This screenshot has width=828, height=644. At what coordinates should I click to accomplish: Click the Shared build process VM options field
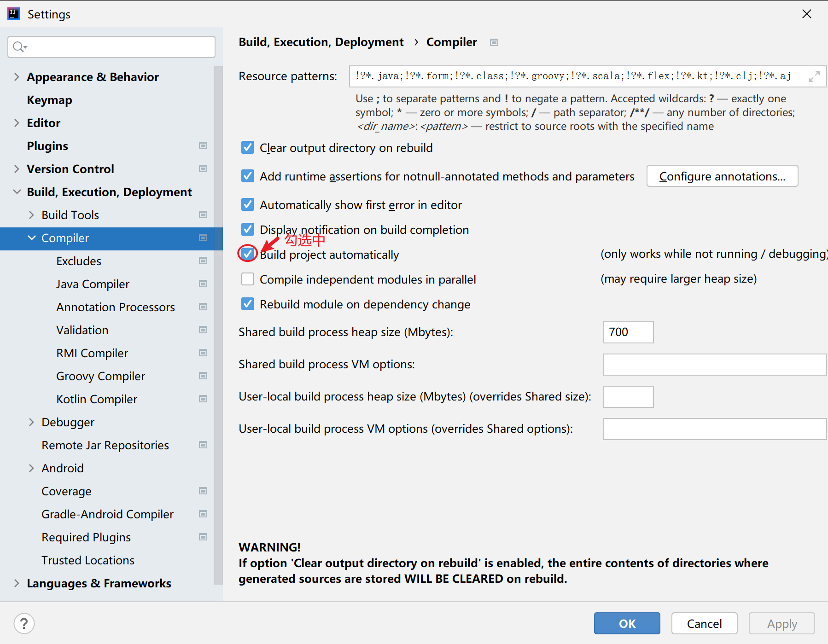(715, 365)
